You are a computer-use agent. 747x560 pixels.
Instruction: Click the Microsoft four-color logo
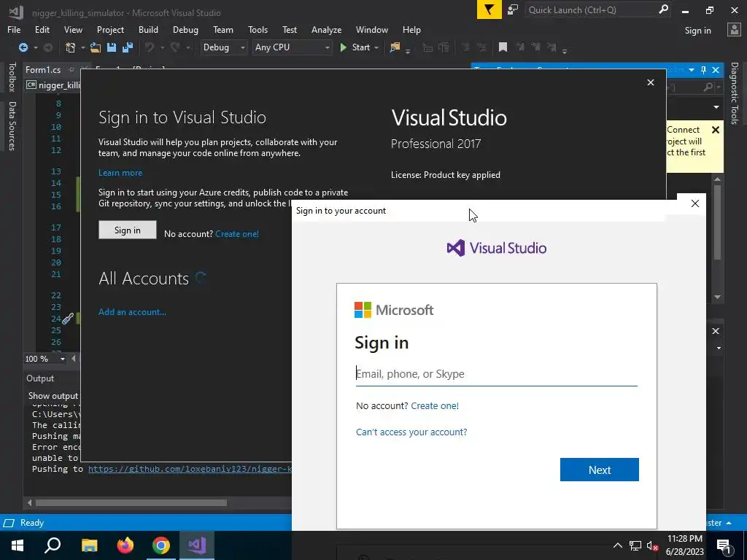click(363, 310)
